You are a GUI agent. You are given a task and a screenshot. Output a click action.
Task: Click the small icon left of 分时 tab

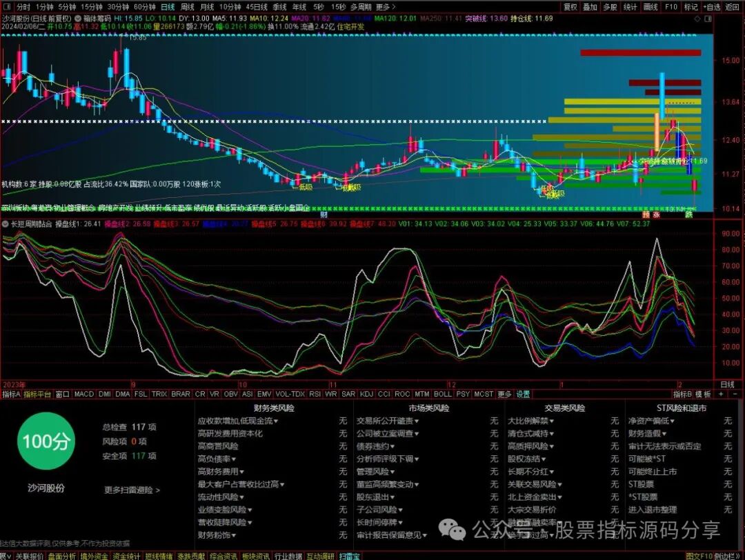point(7,7)
